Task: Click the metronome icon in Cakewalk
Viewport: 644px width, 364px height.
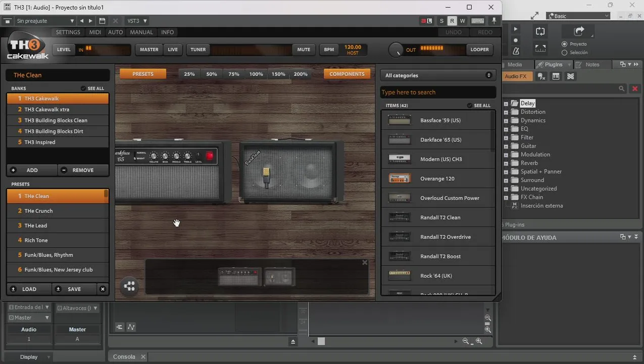Action: pyautogui.click(x=516, y=51)
